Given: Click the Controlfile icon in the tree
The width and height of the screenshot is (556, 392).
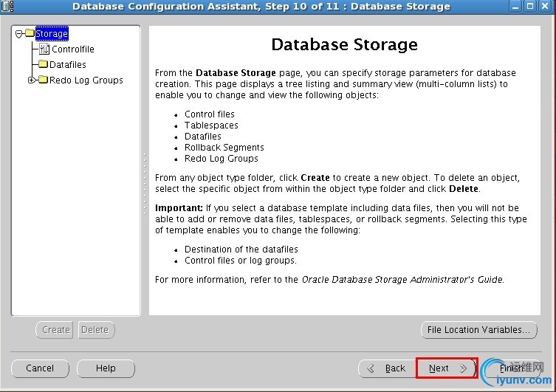Looking at the screenshot, I should tap(44, 49).
